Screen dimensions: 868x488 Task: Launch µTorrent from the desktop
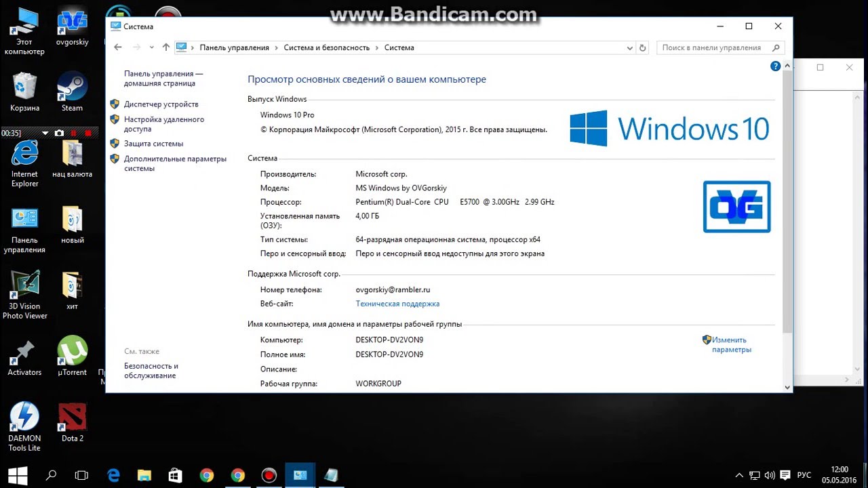click(72, 357)
